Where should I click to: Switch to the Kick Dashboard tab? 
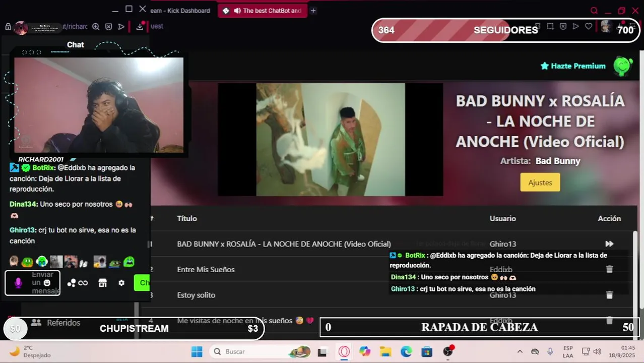pyautogui.click(x=180, y=11)
